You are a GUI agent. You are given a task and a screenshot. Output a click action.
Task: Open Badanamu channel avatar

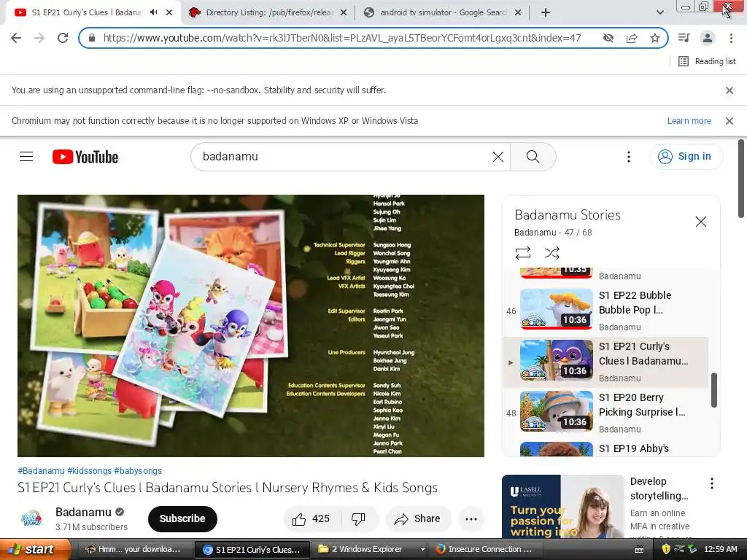(x=31, y=518)
